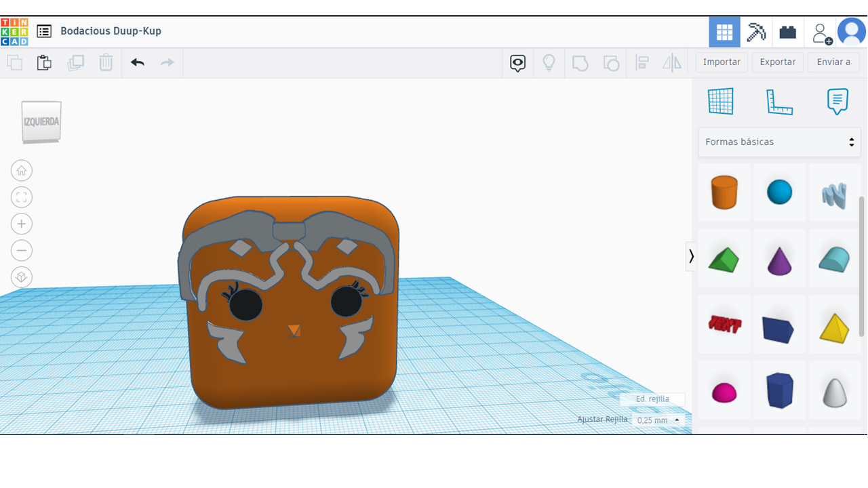Pick the orange cylinder shape

[x=724, y=192]
